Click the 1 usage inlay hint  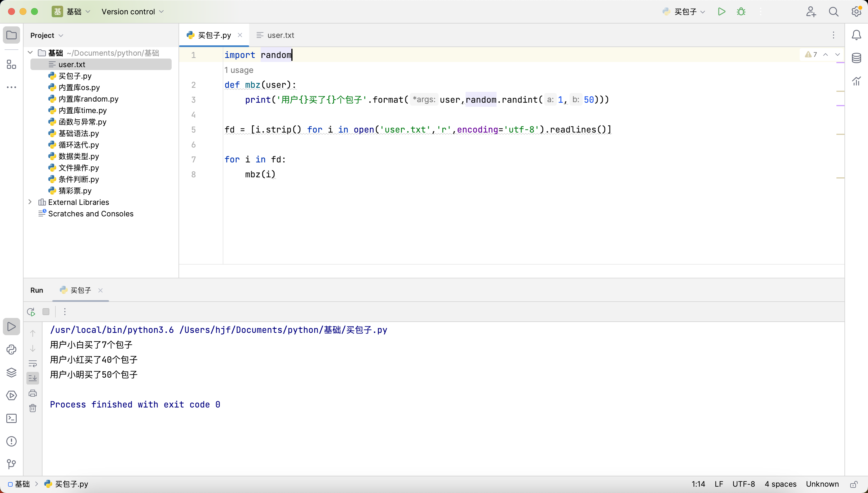point(239,70)
